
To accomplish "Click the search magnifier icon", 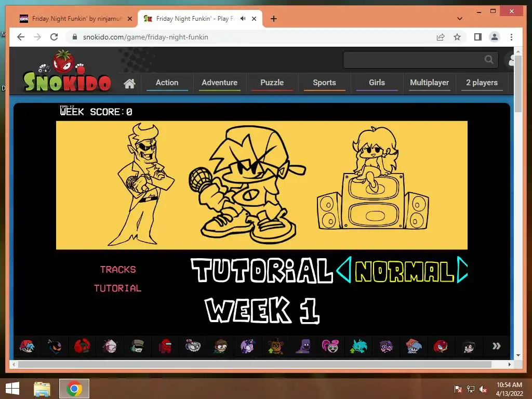I will coord(489,60).
